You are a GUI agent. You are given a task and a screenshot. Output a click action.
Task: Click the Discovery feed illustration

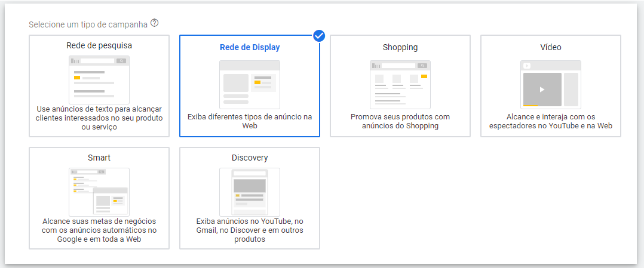[250, 192]
